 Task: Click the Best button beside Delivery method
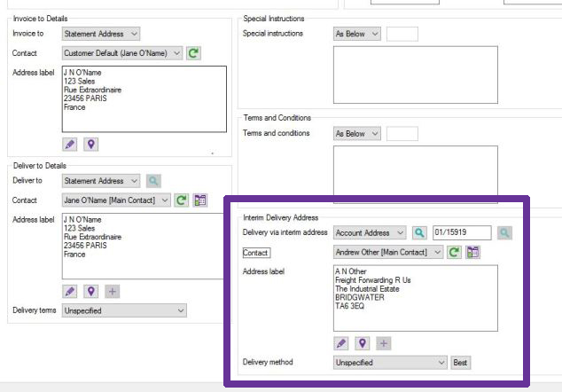point(461,363)
